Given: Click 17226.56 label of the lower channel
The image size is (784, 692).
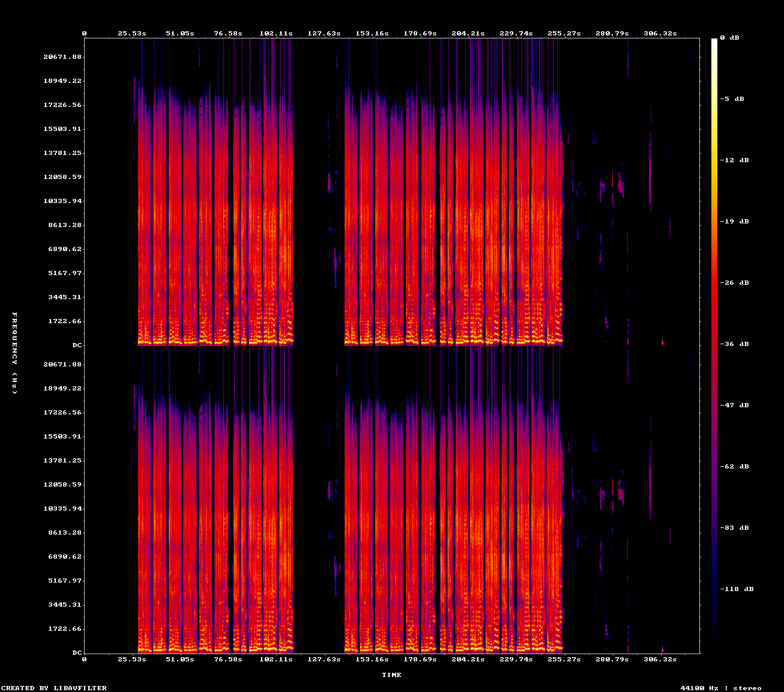Looking at the screenshot, I should pyautogui.click(x=62, y=413).
